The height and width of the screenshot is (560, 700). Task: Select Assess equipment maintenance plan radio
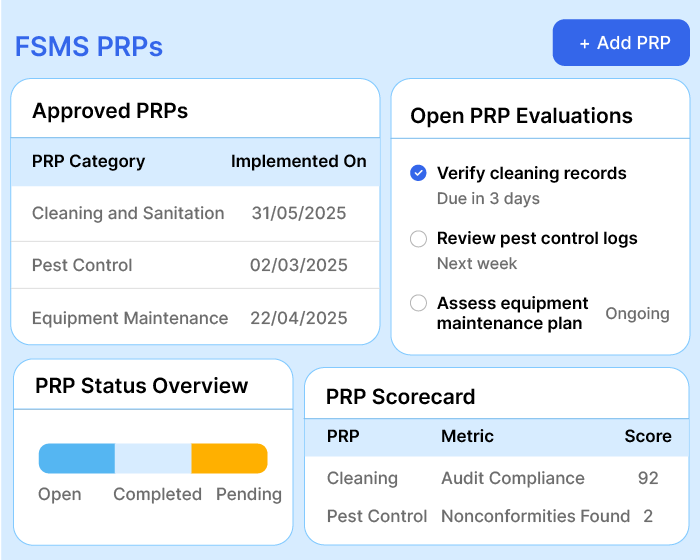[x=419, y=303]
